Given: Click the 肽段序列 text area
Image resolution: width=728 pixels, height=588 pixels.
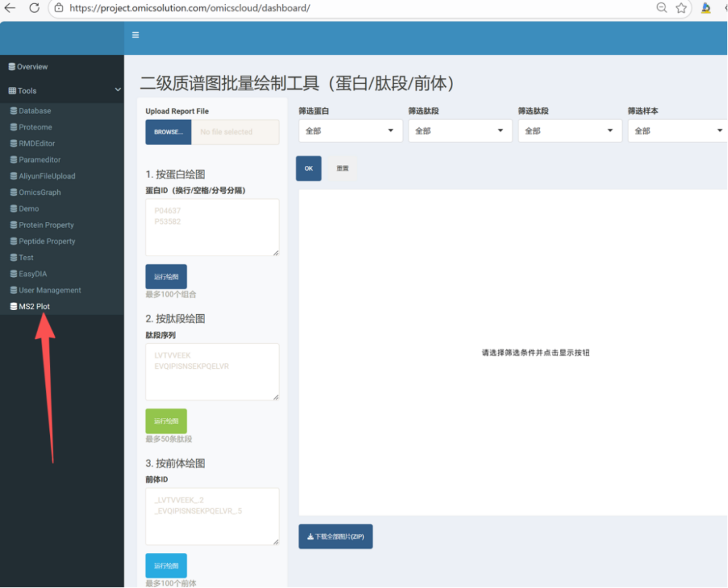Looking at the screenshot, I should point(212,372).
